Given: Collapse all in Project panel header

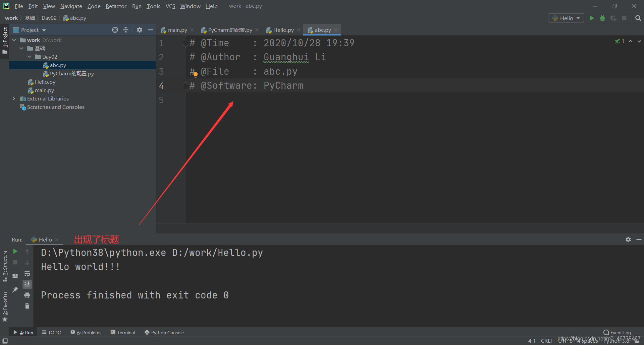Looking at the screenshot, I should (x=126, y=30).
